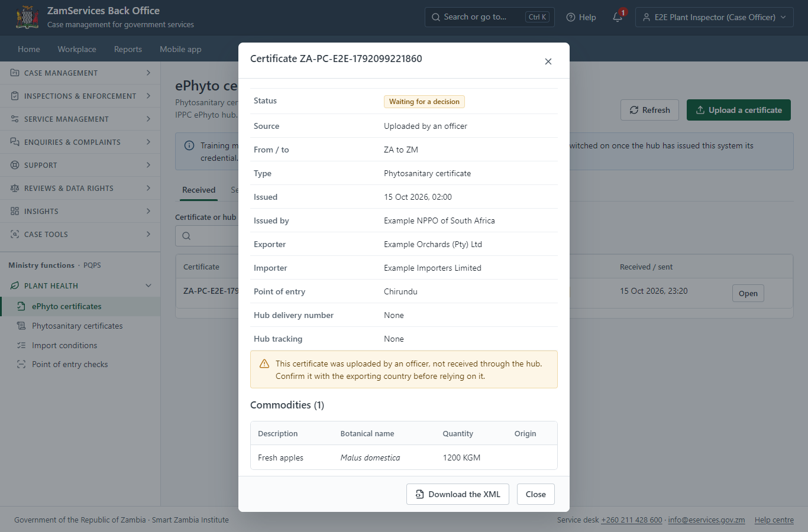Expand the Case Management section chevron
Image resolution: width=808 pixels, height=532 pixels.
click(148, 73)
